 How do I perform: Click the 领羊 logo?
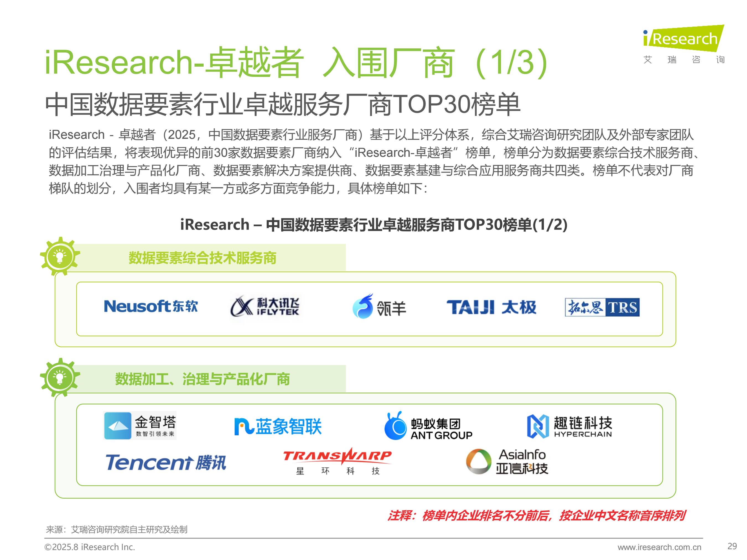tap(379, 306)
